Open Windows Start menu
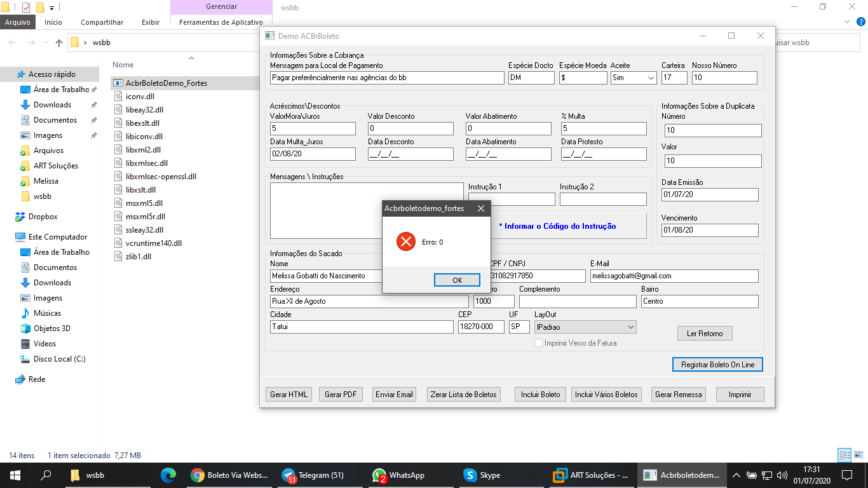868x488 pixels. 15,475
